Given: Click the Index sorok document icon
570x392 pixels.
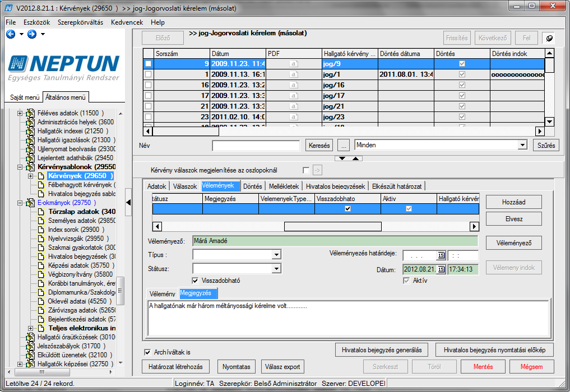Looking at the screenshot, I should pyautogui.click(x=41, y=230).
